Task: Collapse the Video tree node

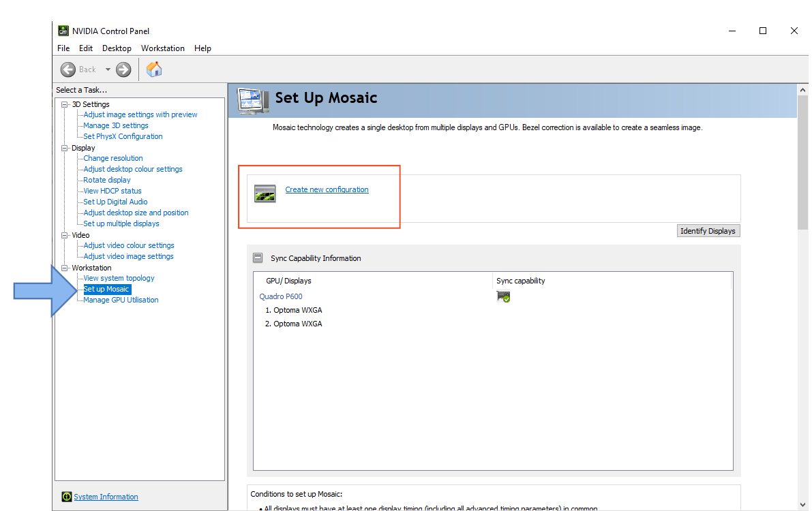Action: [x=65, y=235]
